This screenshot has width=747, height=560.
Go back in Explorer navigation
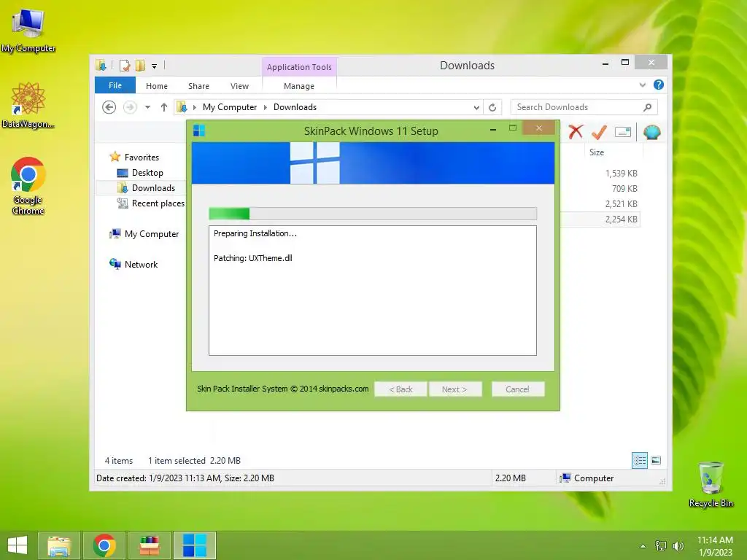109,107
